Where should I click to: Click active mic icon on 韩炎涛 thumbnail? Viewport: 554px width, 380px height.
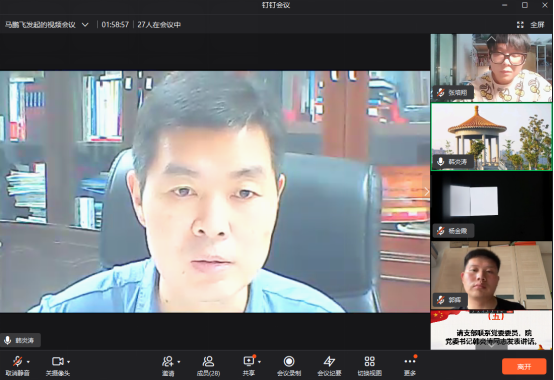coord(441,162)
